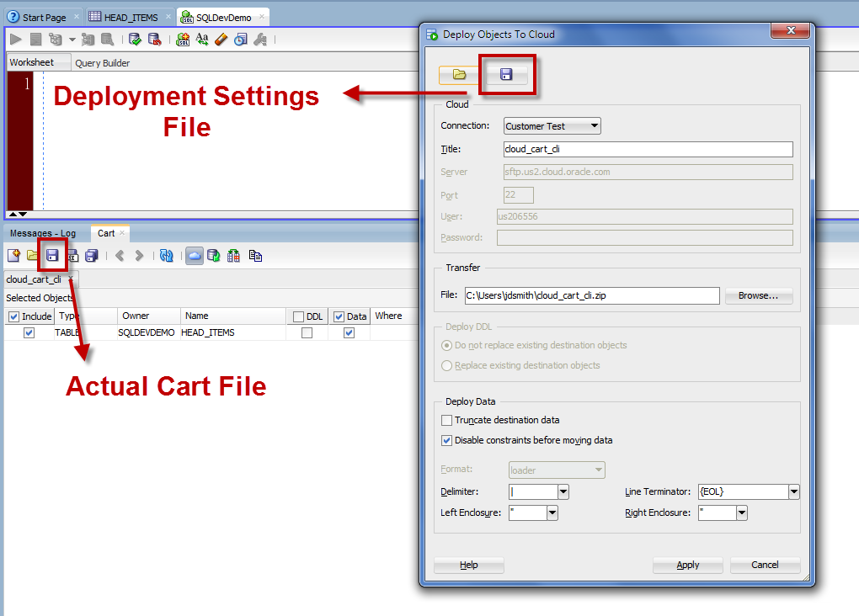Click the Cart new cart icon
859x616 pixels.
13,256
